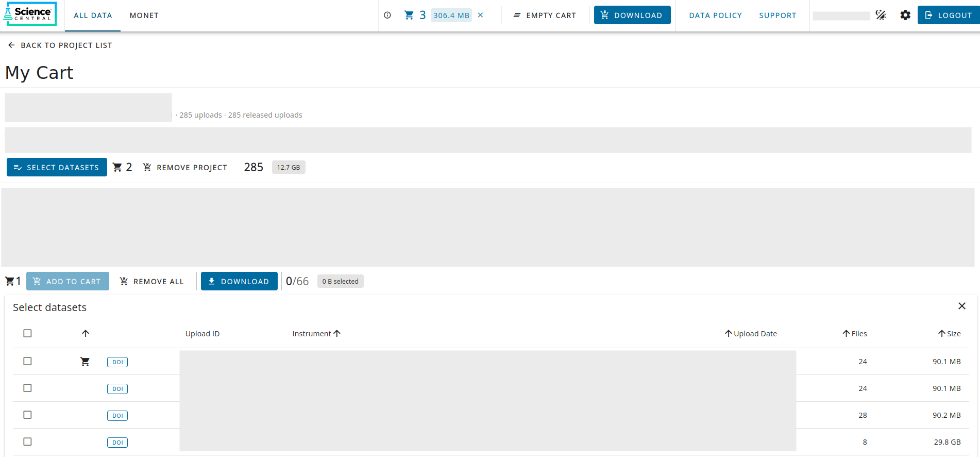Click the 306.4 MB cart size badge
This screenshot has height=457, width=980.
(x=451, y=15)
